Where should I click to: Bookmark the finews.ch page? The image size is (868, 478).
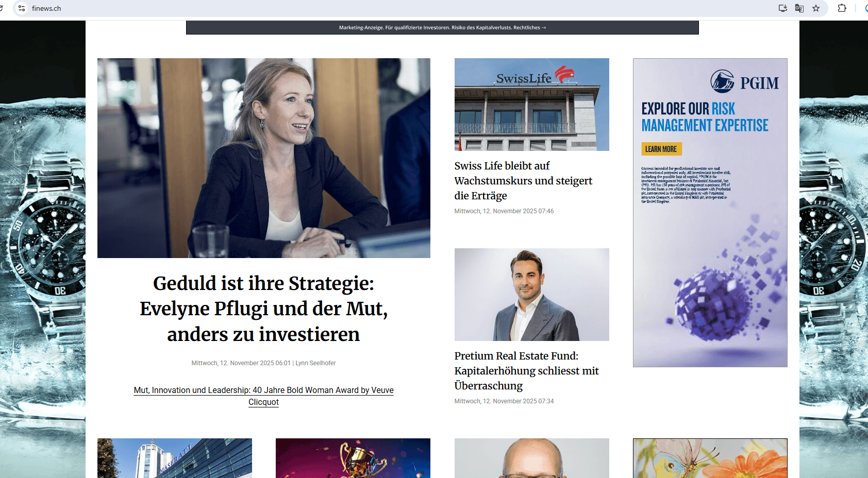tap(815, 8)
